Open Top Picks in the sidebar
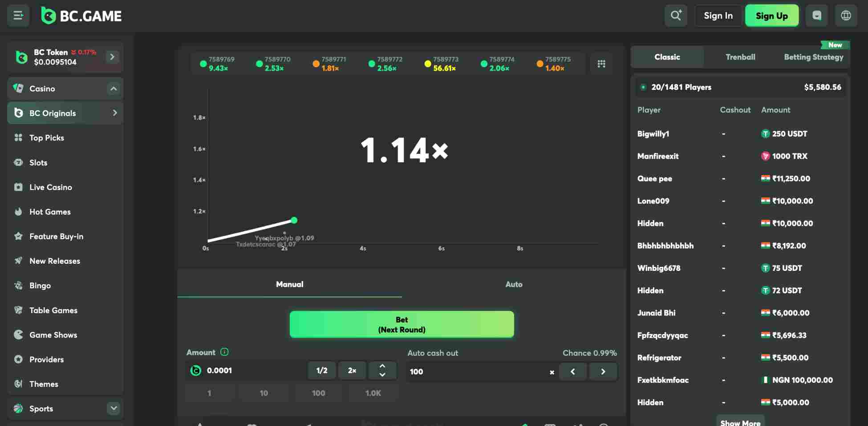Screen dimensions: 868x426 click(x=65, y=138)
